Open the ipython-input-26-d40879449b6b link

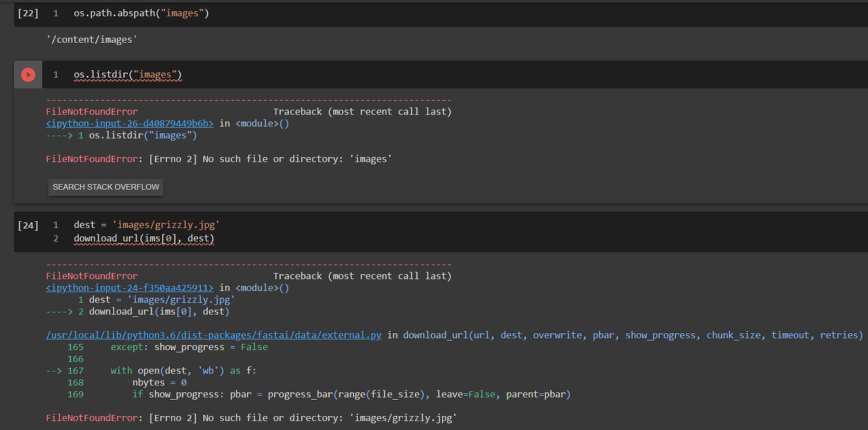coord(130,124)
